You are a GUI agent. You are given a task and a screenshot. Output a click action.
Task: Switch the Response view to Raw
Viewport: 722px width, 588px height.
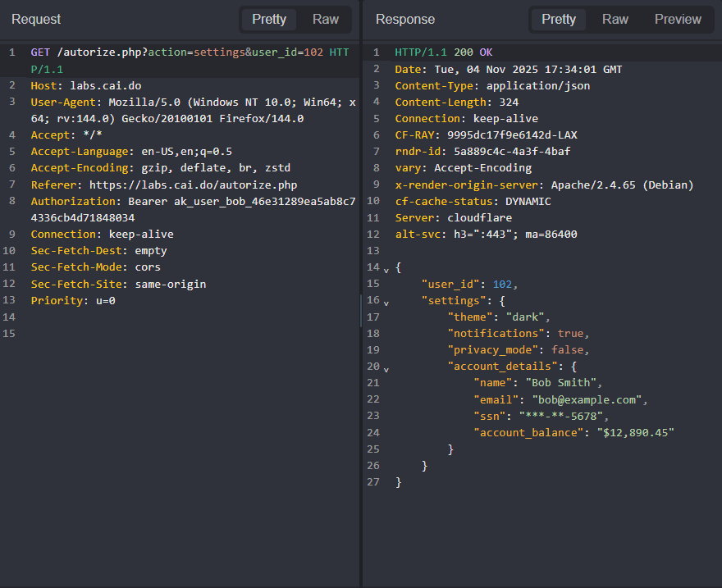(x=615, y=19)
